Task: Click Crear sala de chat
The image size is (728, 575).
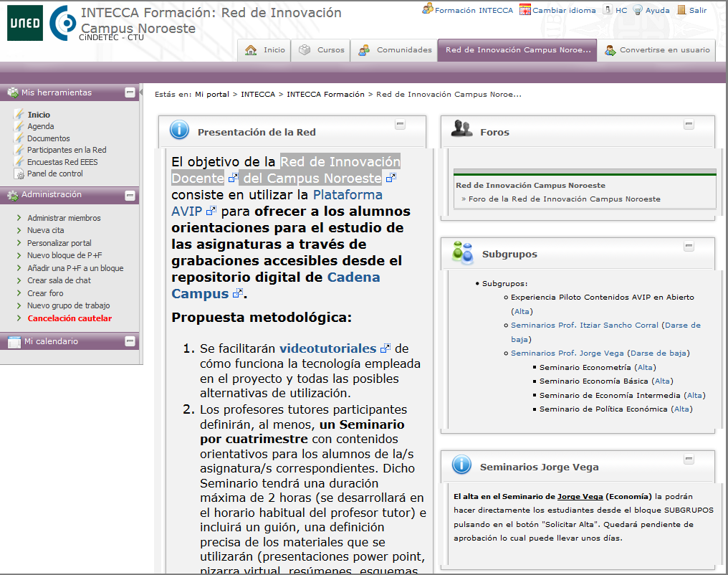Action: (59, 280)
